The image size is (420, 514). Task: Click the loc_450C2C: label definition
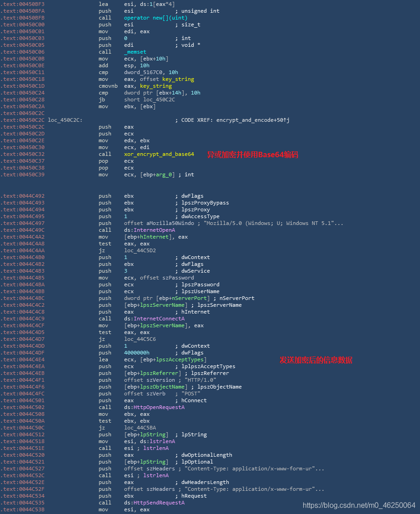(x=65, y=120)
